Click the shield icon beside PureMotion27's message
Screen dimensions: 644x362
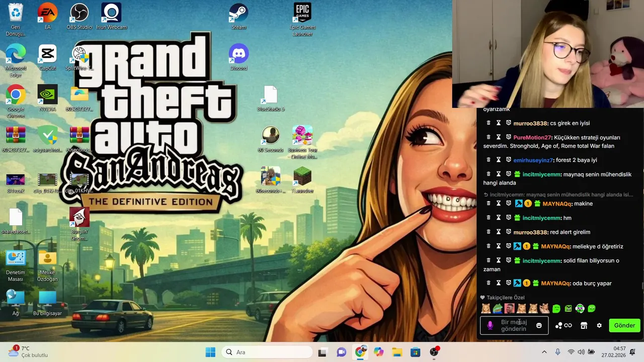509,137
